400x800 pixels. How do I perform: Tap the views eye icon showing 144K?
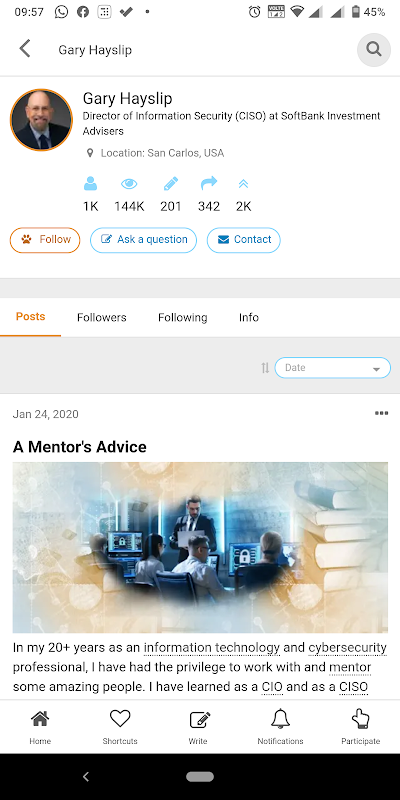coord(129,183)
